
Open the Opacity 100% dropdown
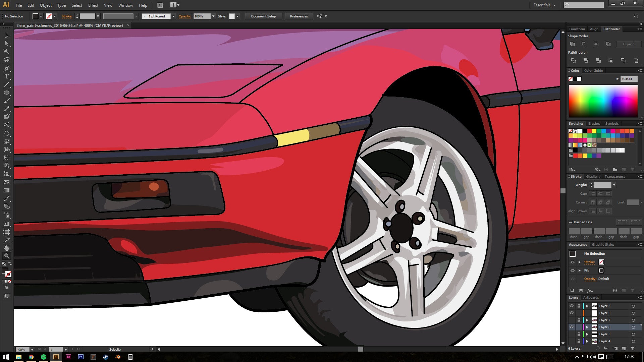pyautogui.click(x=213, y=16)
